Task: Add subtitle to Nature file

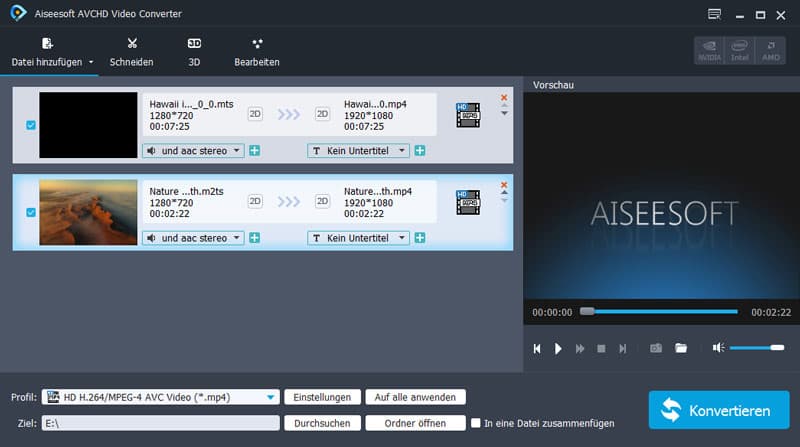Action: pyautogui.click(x=420, y=238)
